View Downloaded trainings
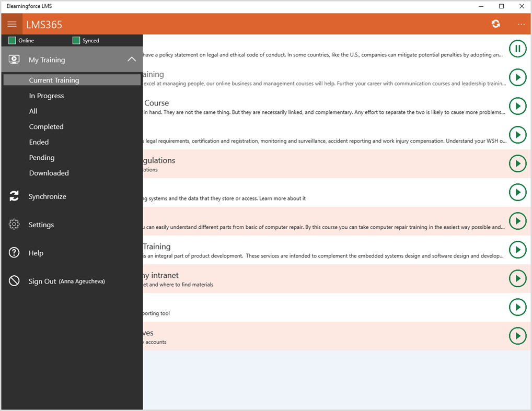The height and width of the screenshot is (411, 532). coord(49,173)
